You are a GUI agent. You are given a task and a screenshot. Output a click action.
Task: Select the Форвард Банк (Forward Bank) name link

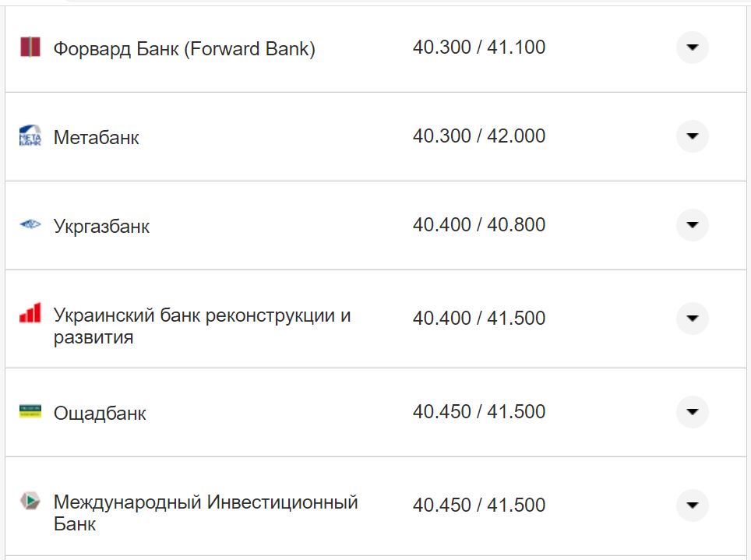(184, 48)
